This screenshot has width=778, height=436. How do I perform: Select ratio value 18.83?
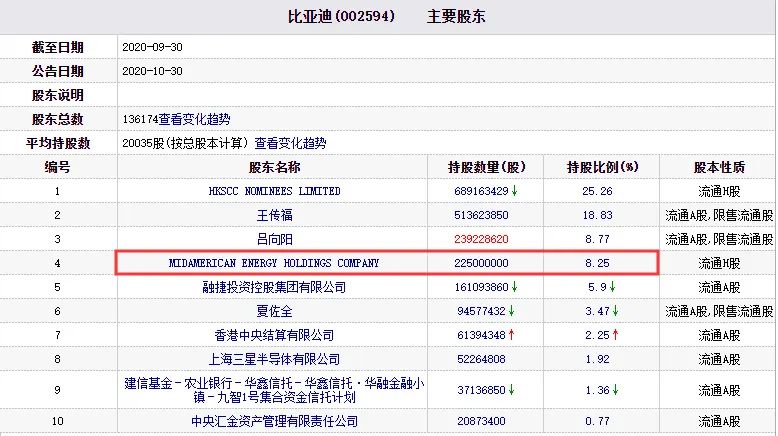coord(597,215)
